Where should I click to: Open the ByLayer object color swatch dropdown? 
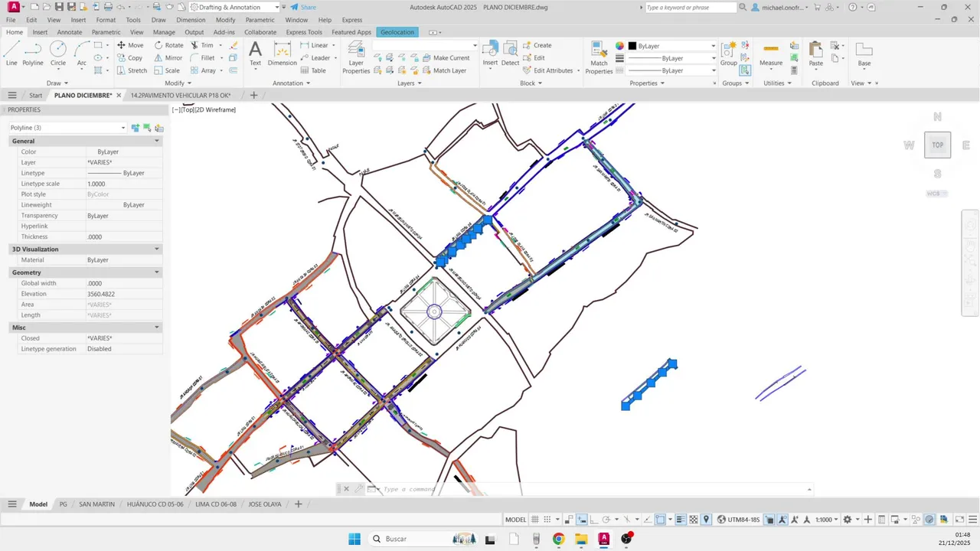coord(671,46)
